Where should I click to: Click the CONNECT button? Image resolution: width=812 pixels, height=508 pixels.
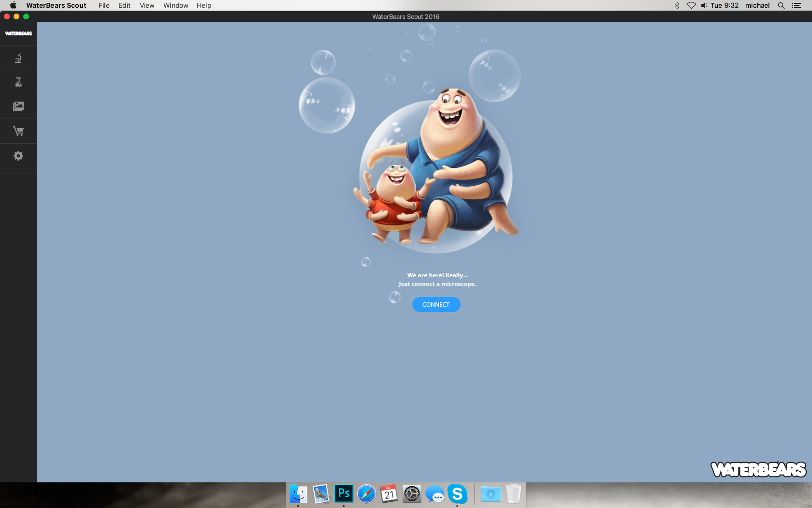(x=436, y=304)
